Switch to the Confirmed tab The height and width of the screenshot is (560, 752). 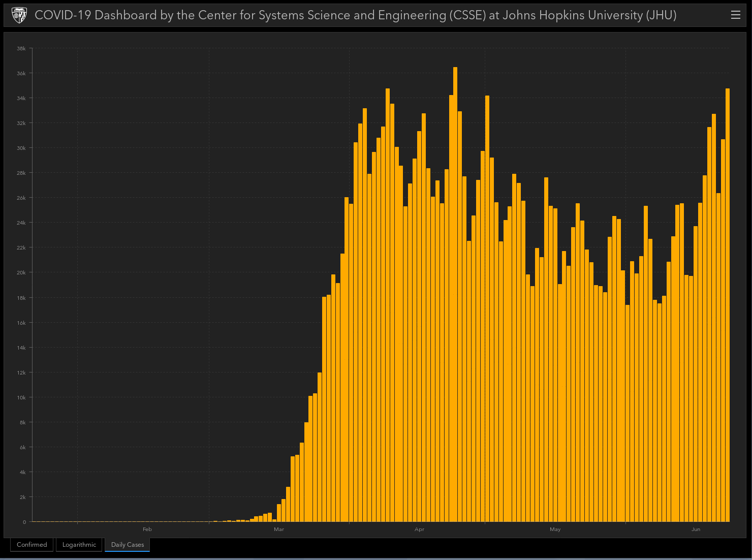click(32, 545)
